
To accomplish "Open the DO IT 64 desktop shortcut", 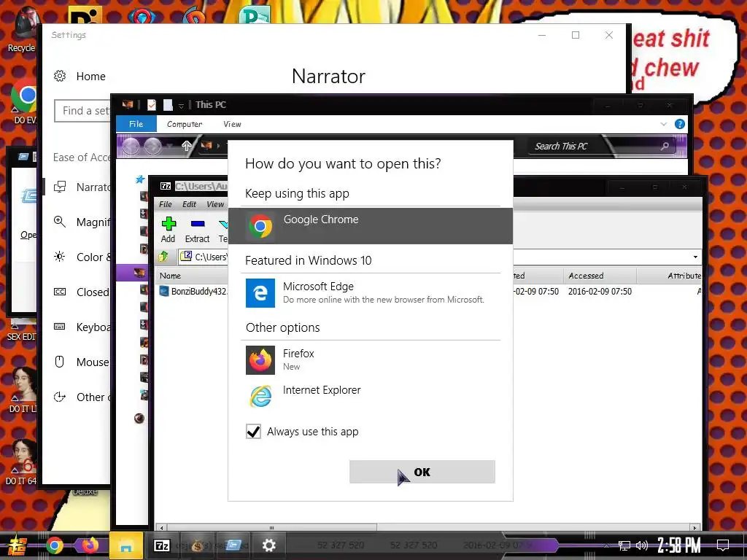I will [x=21, y=462].
